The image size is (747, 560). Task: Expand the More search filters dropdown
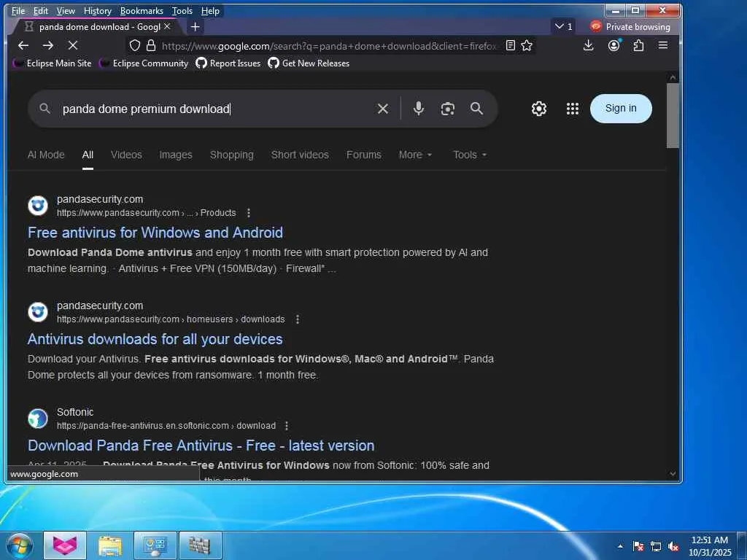(415, 155)
